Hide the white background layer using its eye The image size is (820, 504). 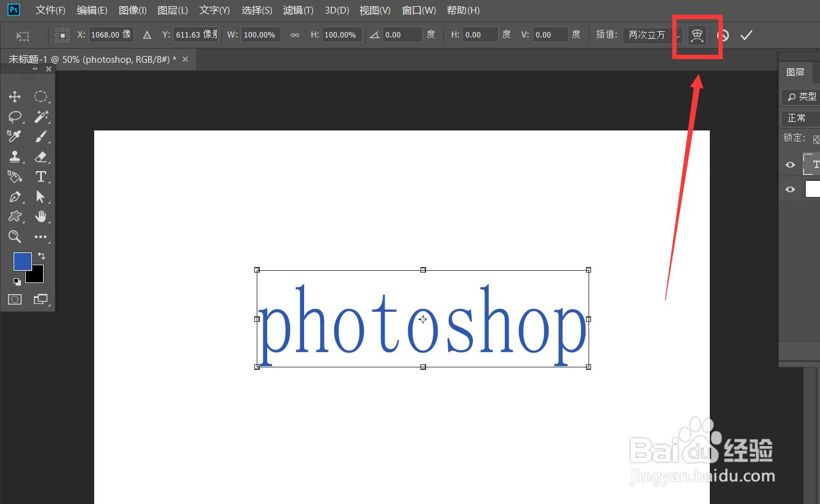790,190
